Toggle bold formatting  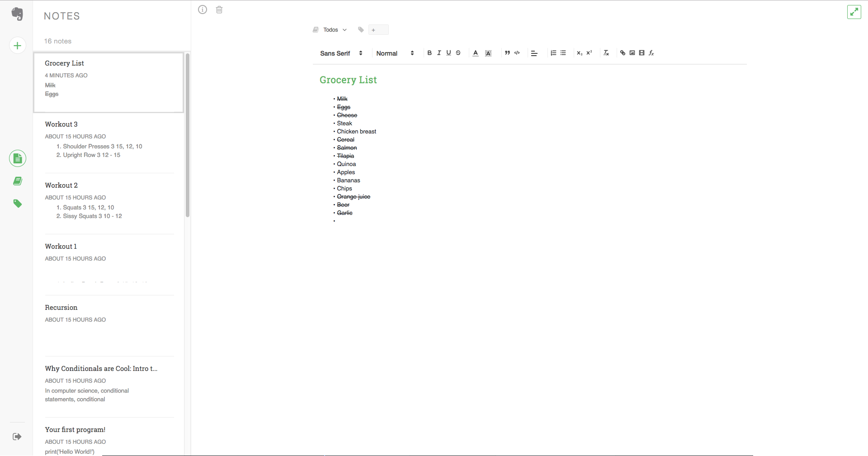click(429, 53)
